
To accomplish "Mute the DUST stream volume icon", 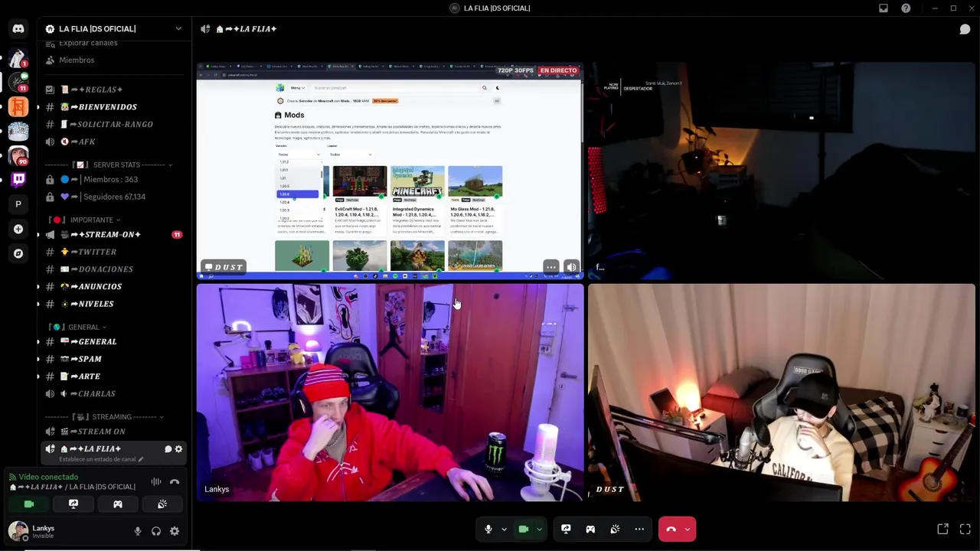I will tap(571, 267).
